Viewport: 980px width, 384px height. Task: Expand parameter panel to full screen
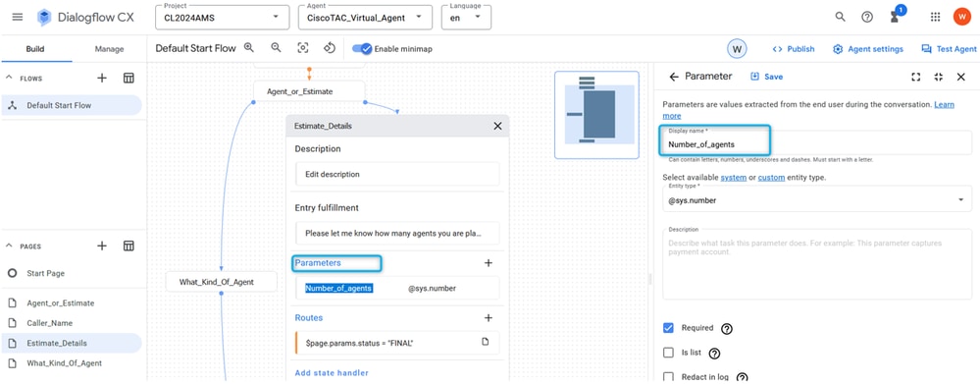(915, 77)
